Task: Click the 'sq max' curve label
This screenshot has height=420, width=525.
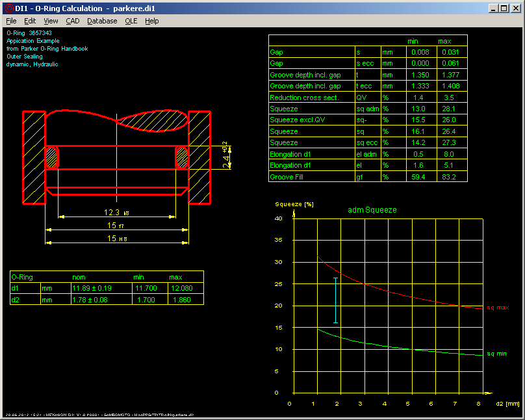Action: [498, 308]
